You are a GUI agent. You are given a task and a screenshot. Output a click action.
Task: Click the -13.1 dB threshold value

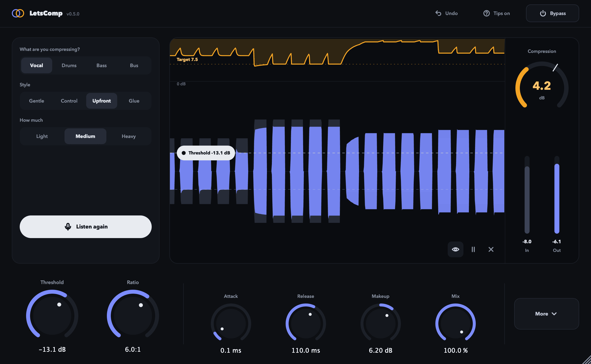[52, 349]
